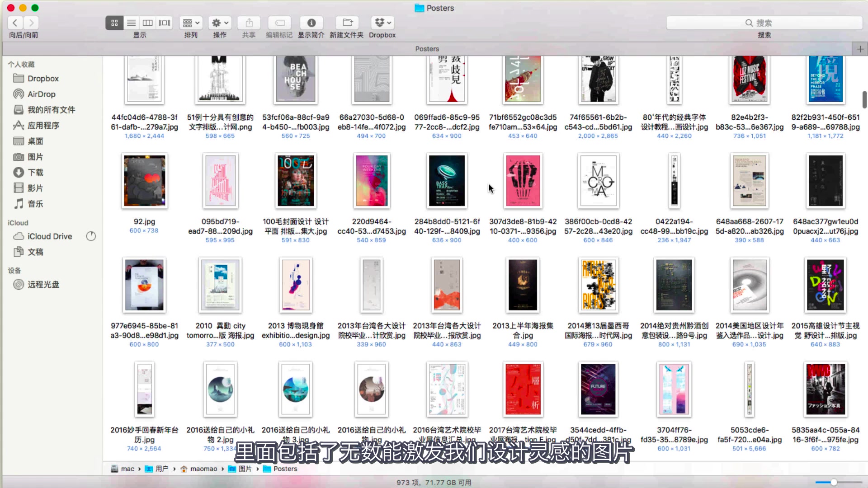
Task: Click mac in the path bar
Action: [x=123, y=469]
